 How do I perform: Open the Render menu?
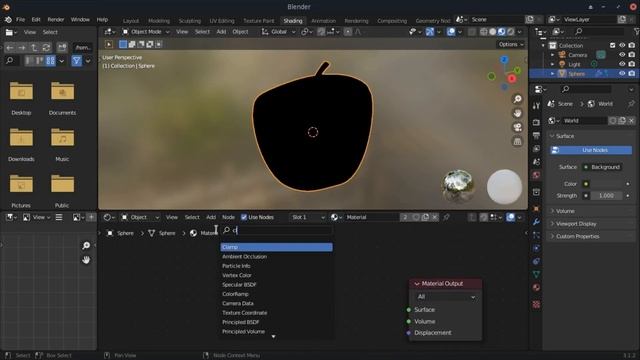[56, 20]
